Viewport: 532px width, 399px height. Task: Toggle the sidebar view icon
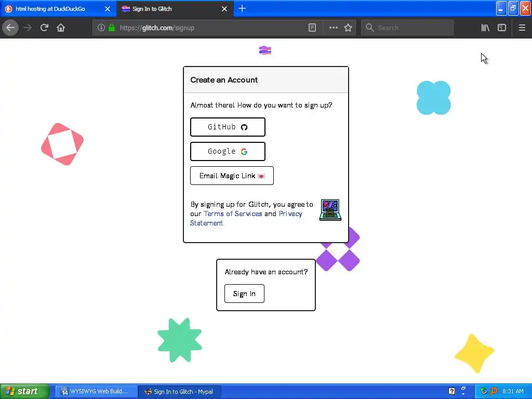tap(502, 28)
